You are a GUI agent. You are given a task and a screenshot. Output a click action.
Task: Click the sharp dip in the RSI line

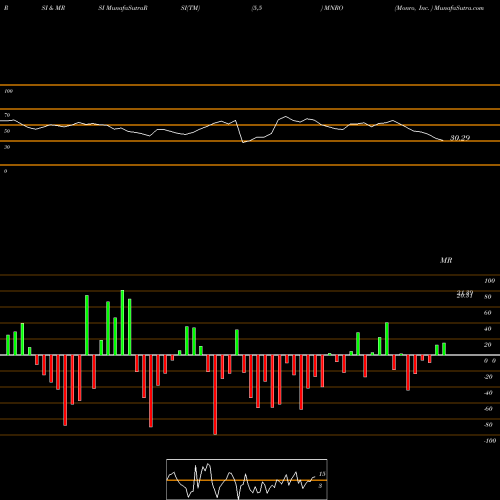pos(243,142)
